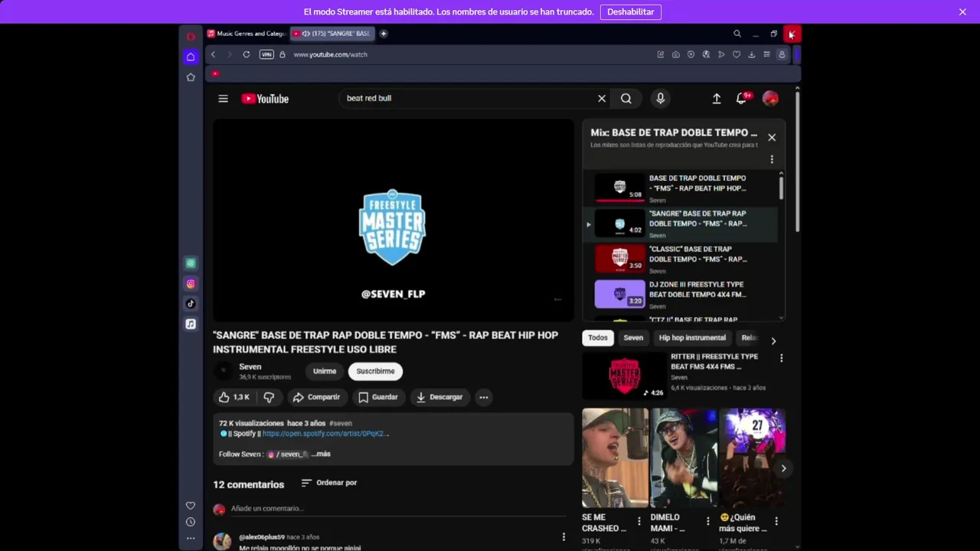Screen dimensions: 980x551
Task: Open browser downloads panel
Action: tap(752, 54)
